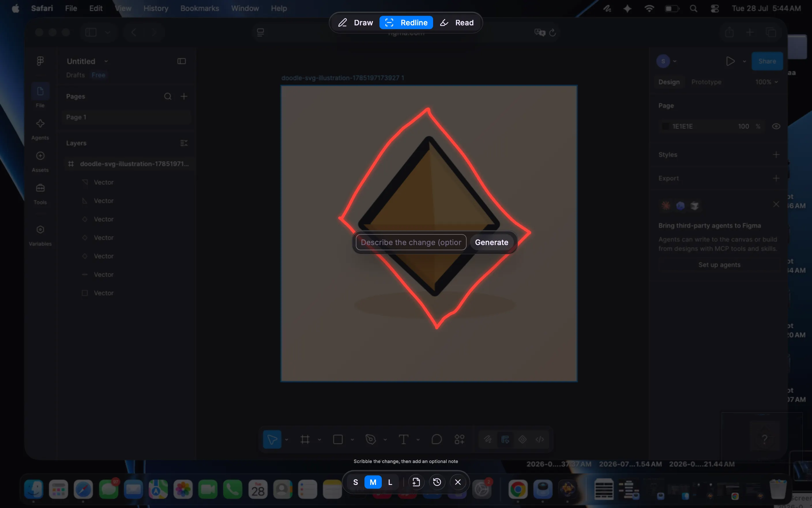Open the Bookmarks menu in menu bar
The width and height of the screenshot is (812, 508).
click(200, 8)
